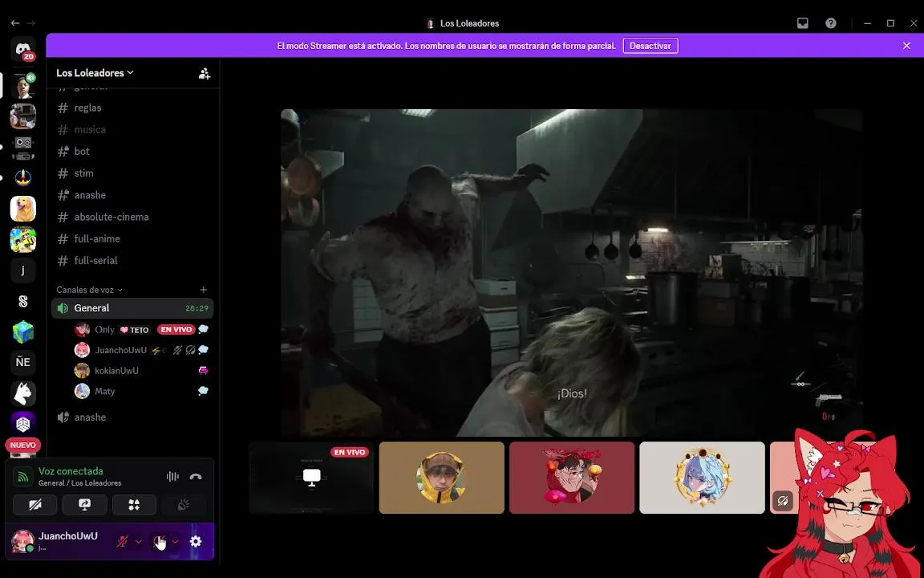Open microphone input options chevron
The height and width of the screenshot is (578, 924).
click(139, 541)
